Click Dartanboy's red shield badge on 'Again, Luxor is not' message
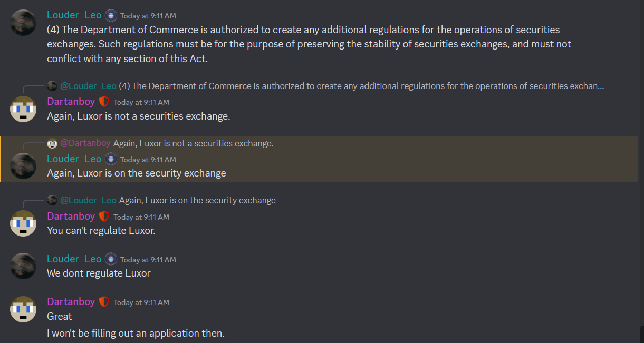644x343 pixels. coord(104,102)
